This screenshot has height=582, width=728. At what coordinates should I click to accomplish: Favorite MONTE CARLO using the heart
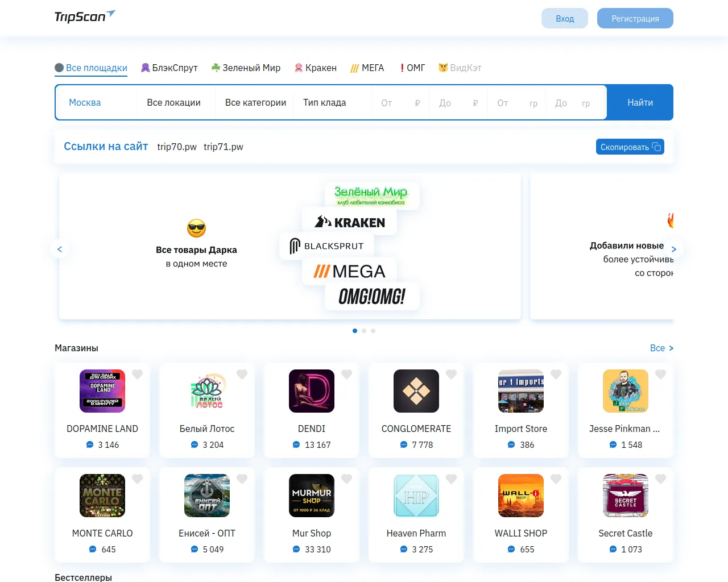(138, 479)
